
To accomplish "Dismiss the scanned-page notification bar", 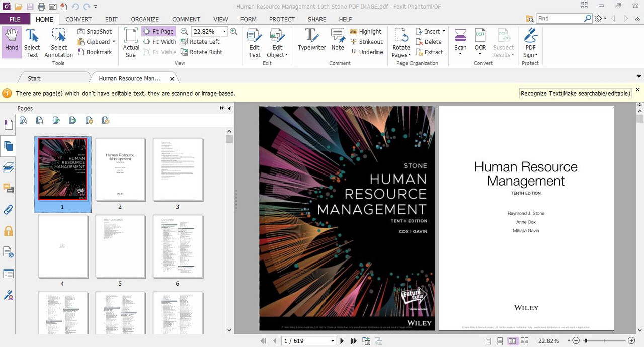I will (638, 90).
